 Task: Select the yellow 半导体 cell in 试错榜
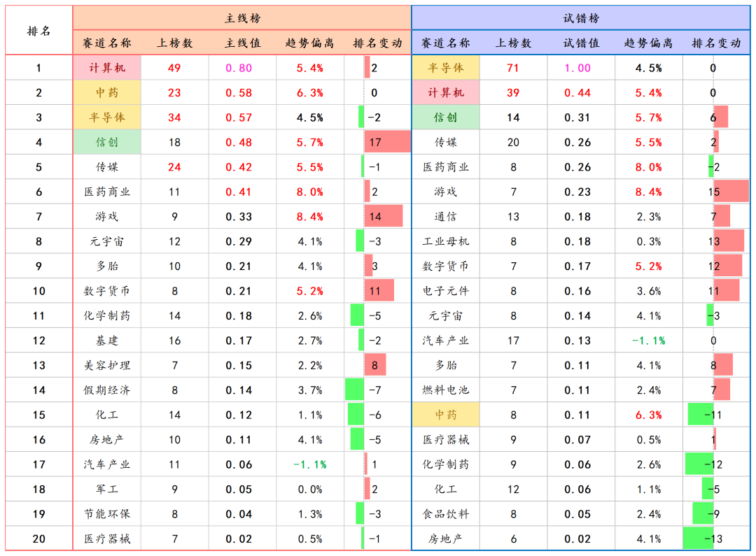pos(446,68)
